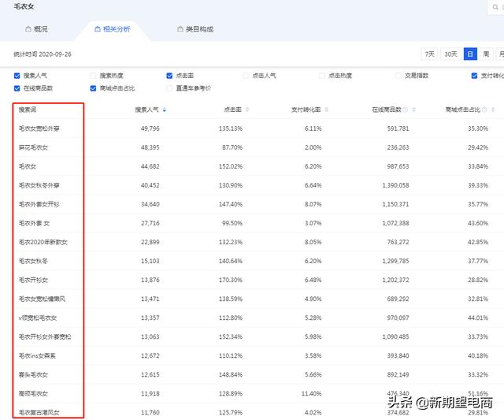Click the icon beside the 概况 tab
Screen dimensions: 504x420
(28, 29)
